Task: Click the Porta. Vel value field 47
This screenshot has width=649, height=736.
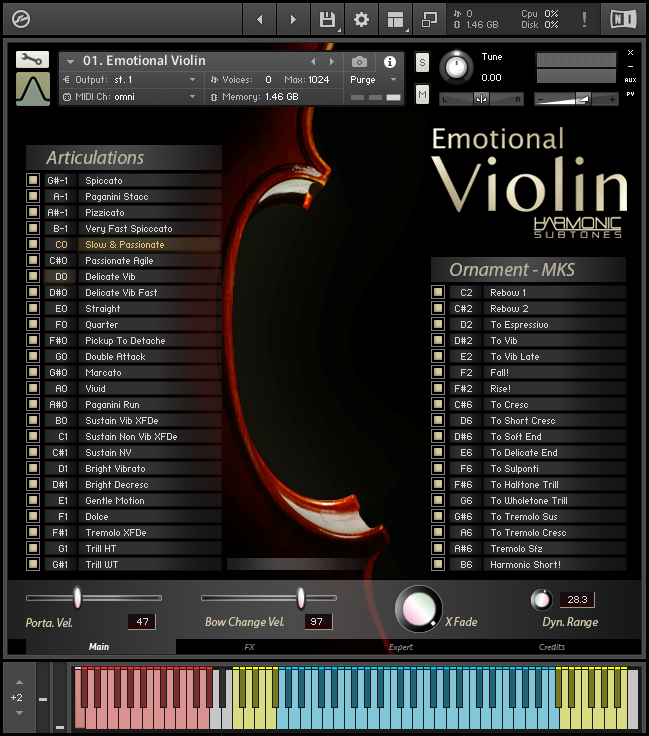Action: 142,621
